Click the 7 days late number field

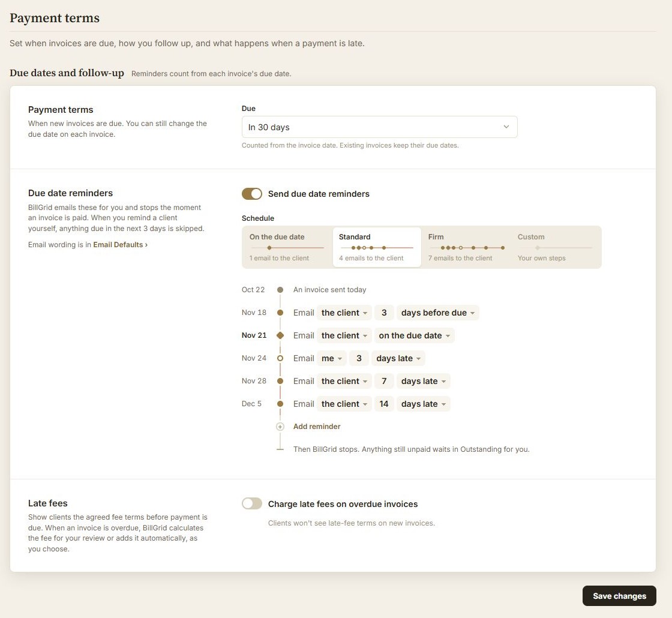(x=384, y=381)
